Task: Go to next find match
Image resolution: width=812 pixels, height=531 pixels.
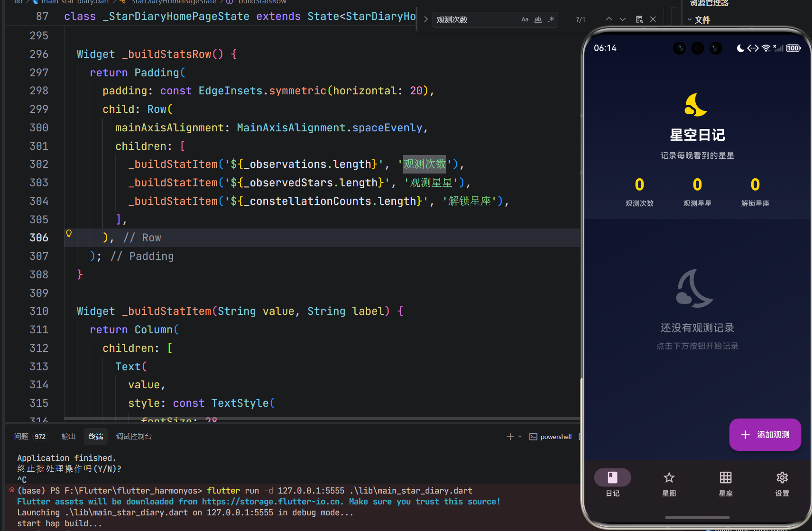Action: 623,19
